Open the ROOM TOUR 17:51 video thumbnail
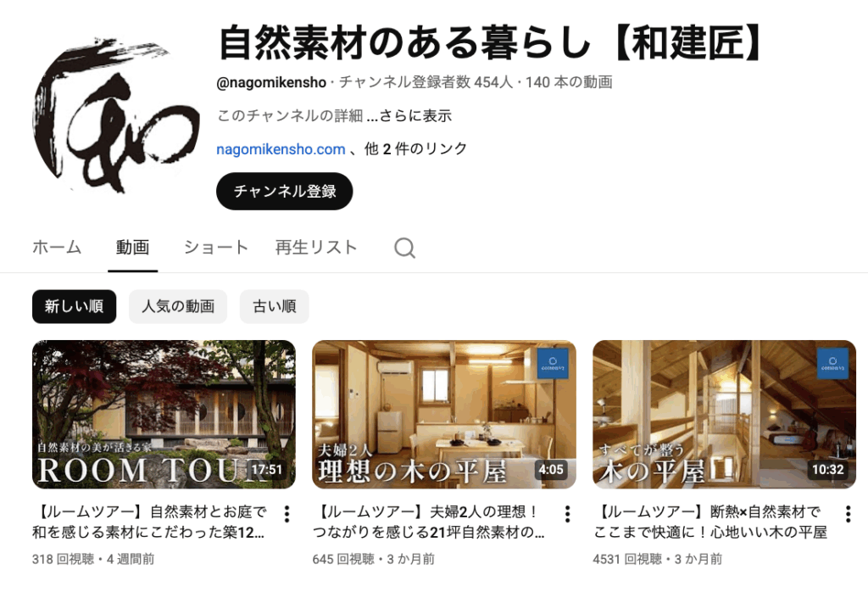 [164, 414]
